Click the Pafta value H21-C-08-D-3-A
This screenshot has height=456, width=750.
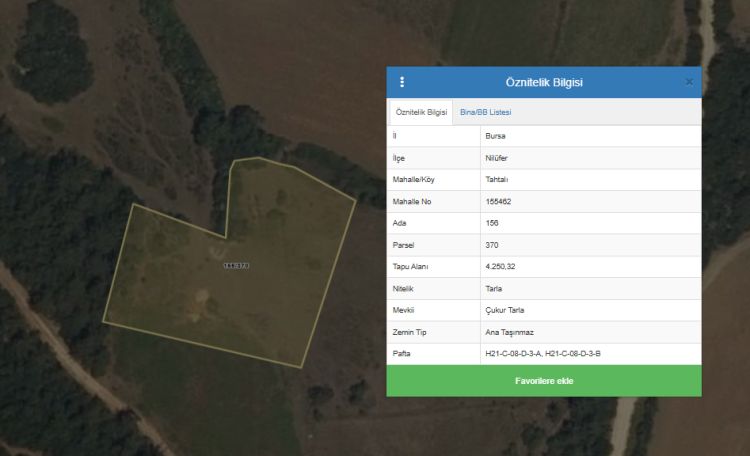512,354
